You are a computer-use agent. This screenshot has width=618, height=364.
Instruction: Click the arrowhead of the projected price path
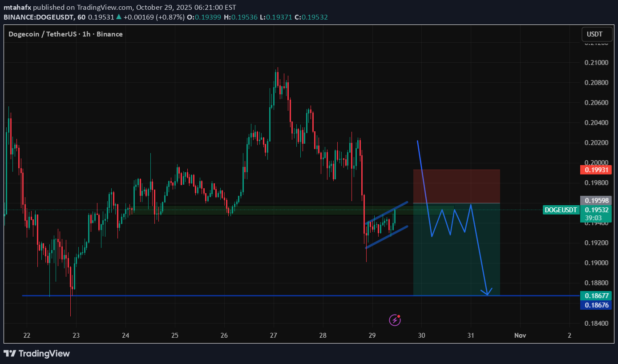click(487, 293)
